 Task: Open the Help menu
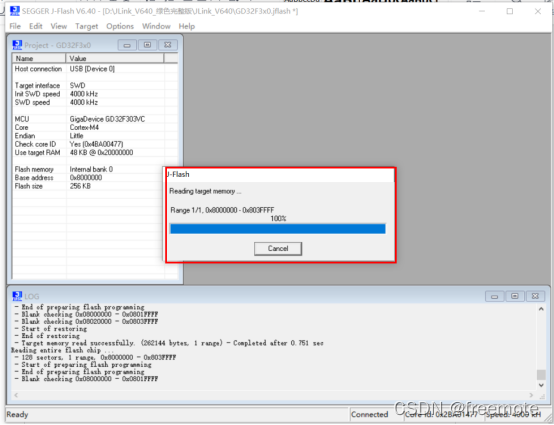click(x=187, y=26)
